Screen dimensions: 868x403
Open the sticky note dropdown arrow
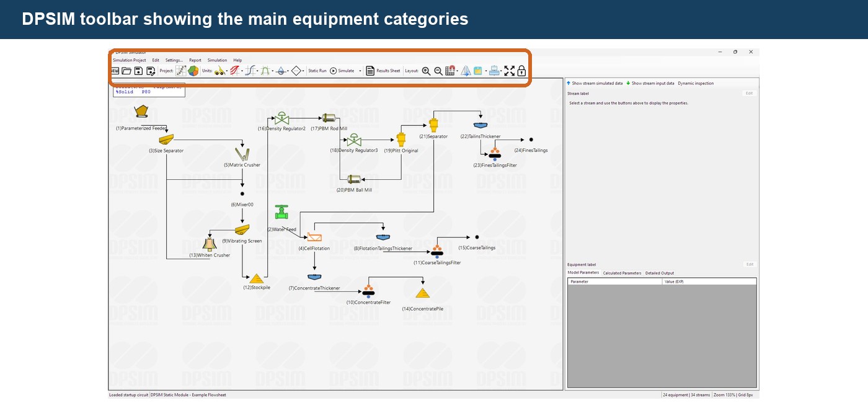tap(486, 71)
